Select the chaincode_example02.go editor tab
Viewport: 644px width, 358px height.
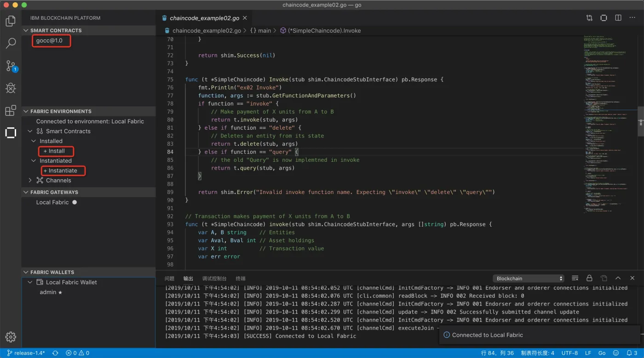click(204, 18)
